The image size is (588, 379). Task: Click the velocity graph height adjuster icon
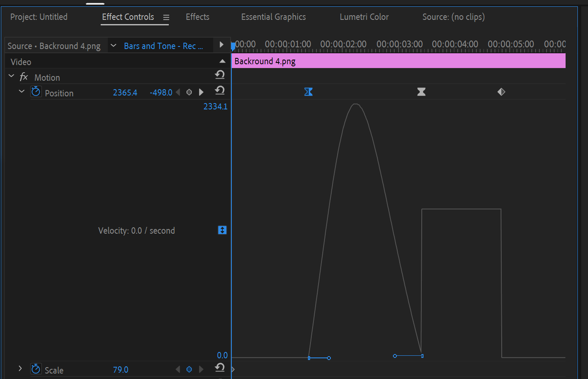coord(222,230)
